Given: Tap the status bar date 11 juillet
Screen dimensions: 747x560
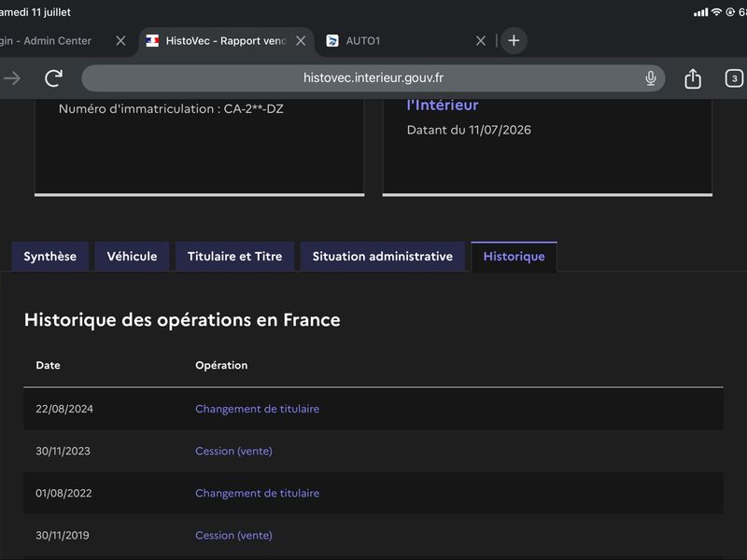Looking at the screenshot, I should tap(35, 12).
